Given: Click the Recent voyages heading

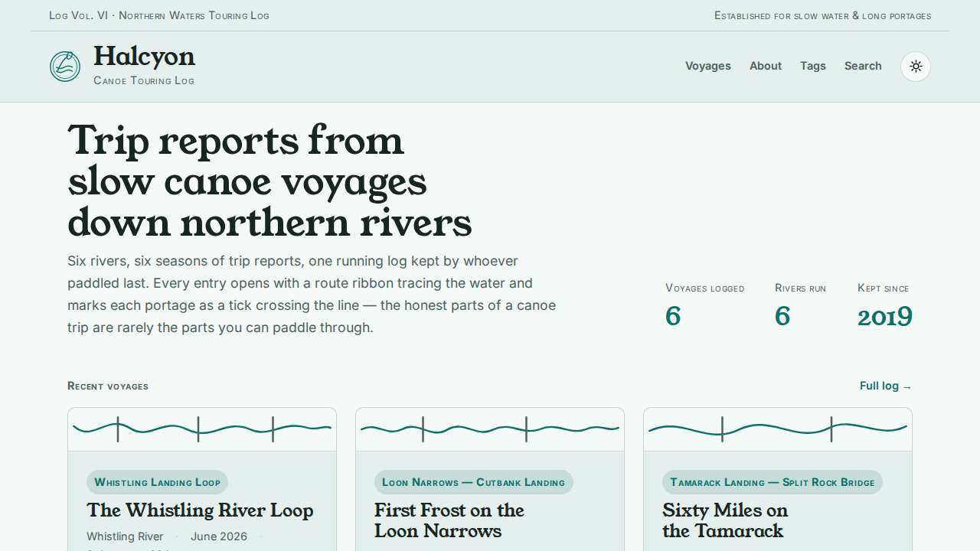Looking at the screenshot, I should pos(108,386).
